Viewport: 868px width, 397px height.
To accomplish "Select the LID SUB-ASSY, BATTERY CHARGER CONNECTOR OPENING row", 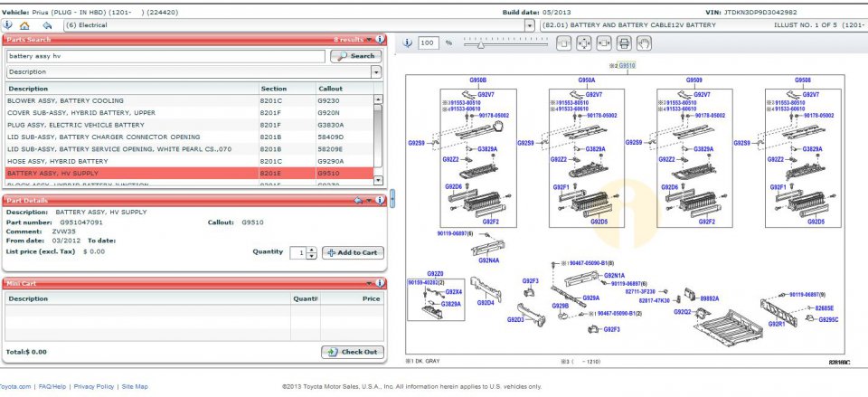I will [x=189, y=137].
